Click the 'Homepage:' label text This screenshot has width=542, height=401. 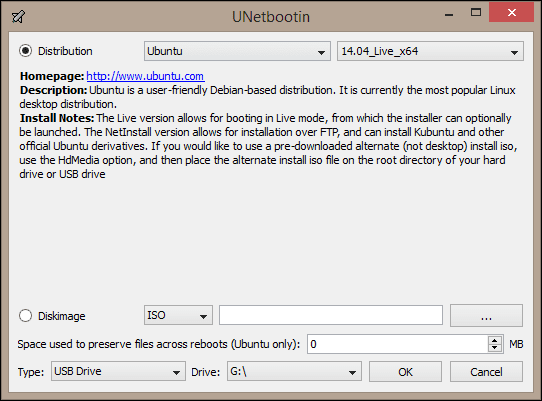click(x=52, y=76)
